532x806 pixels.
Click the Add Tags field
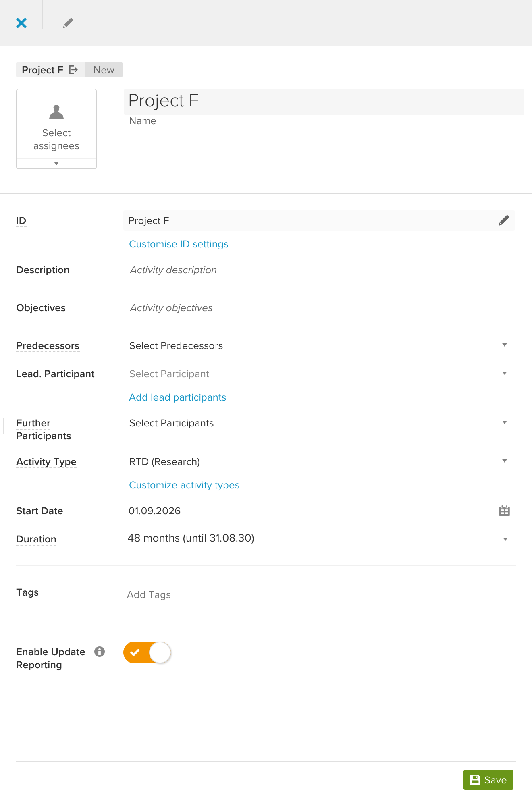(x=149, y=595)
